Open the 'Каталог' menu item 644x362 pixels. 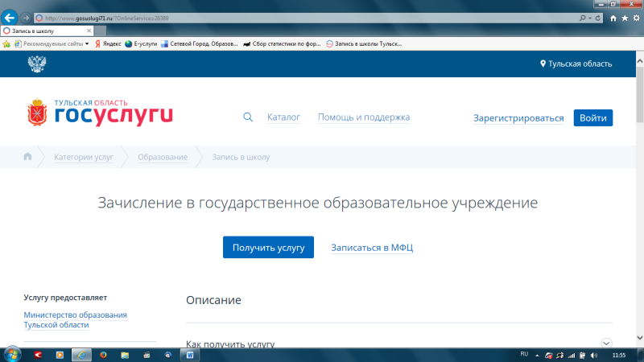pos(283,117)
